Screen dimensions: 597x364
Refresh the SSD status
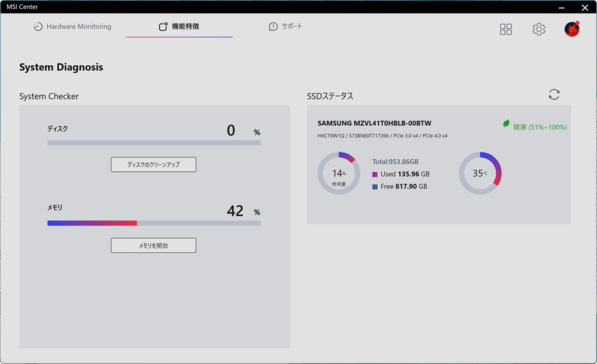554,94
